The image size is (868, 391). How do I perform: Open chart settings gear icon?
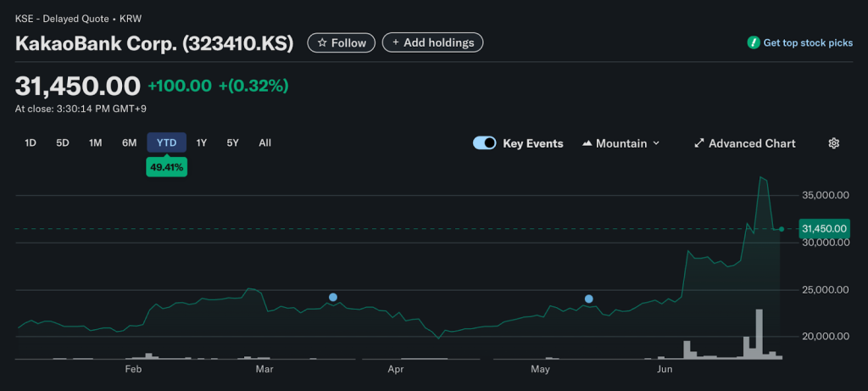(x=833, y=143)
